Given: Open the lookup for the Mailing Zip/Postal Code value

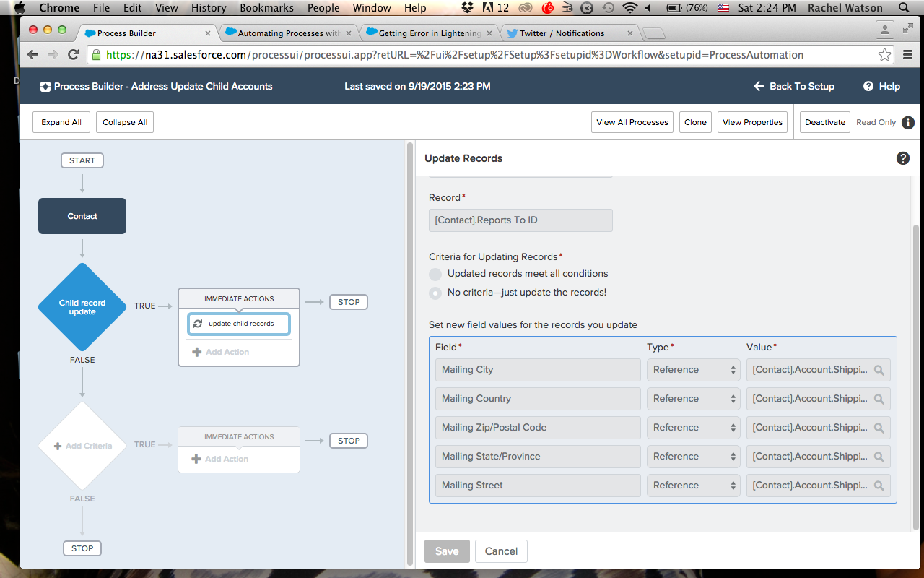Looking at the screenshot, I should 879,428.
